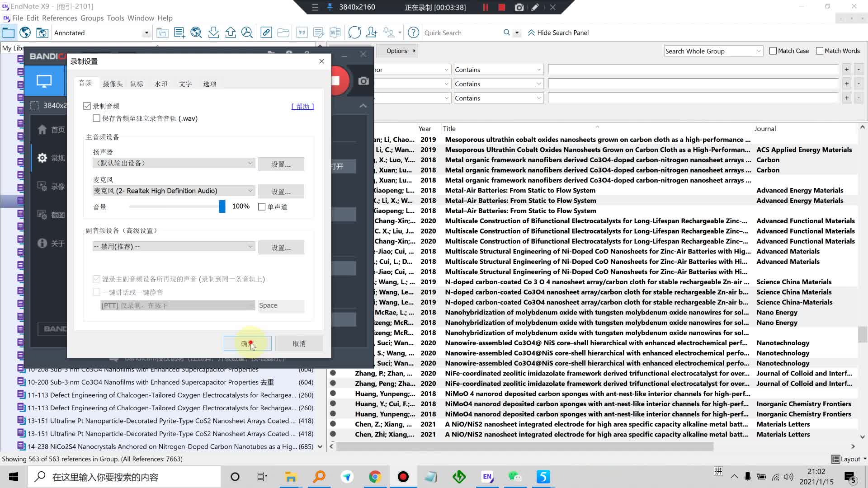Expand 扬声器 speaker device dropdown
Image resolution: width=868 pixels, height=488 pixels.
tap(250, 164)
